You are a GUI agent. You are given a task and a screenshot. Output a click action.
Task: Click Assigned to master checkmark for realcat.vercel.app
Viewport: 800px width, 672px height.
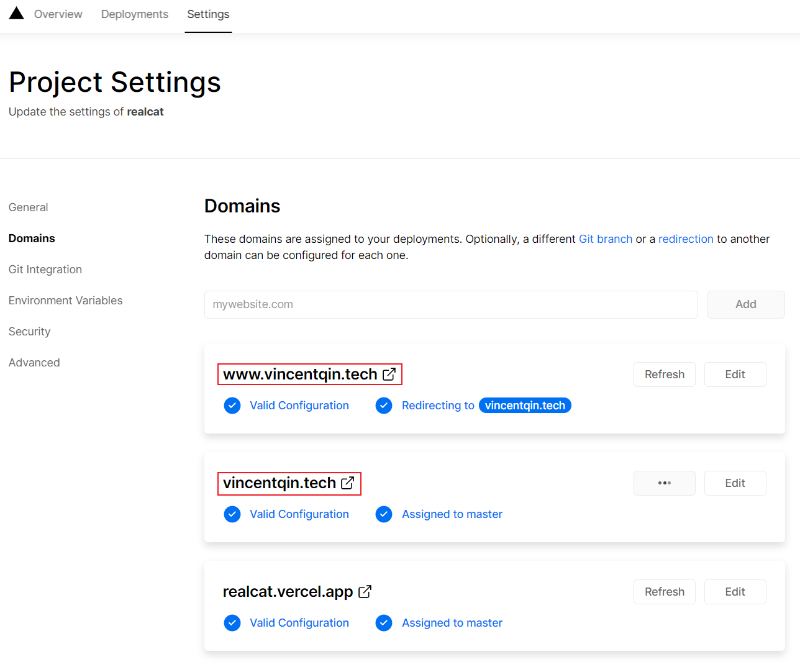click(x=384, y=623)
